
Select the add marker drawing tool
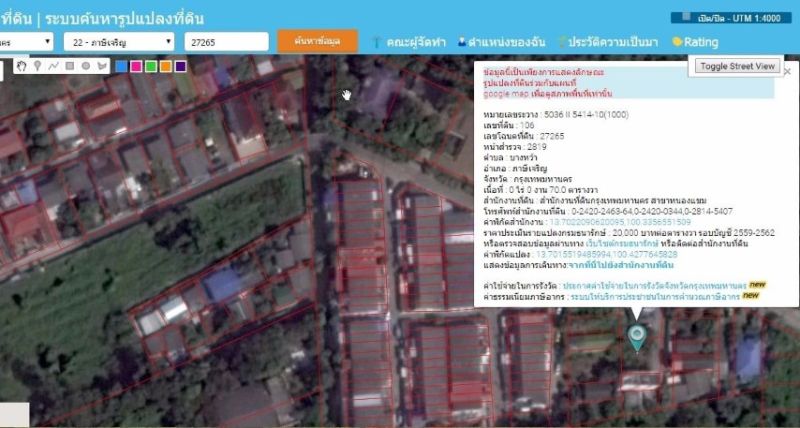[x=38, y=66]
